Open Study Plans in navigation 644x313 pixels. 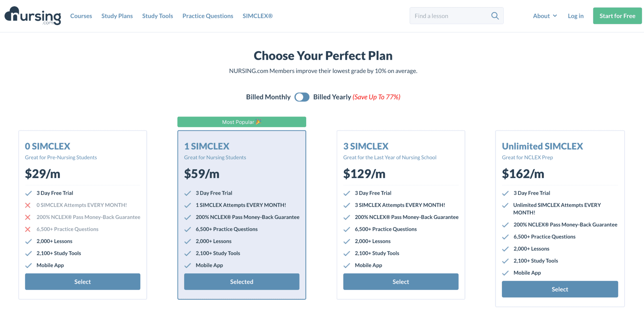coord(117,16)
